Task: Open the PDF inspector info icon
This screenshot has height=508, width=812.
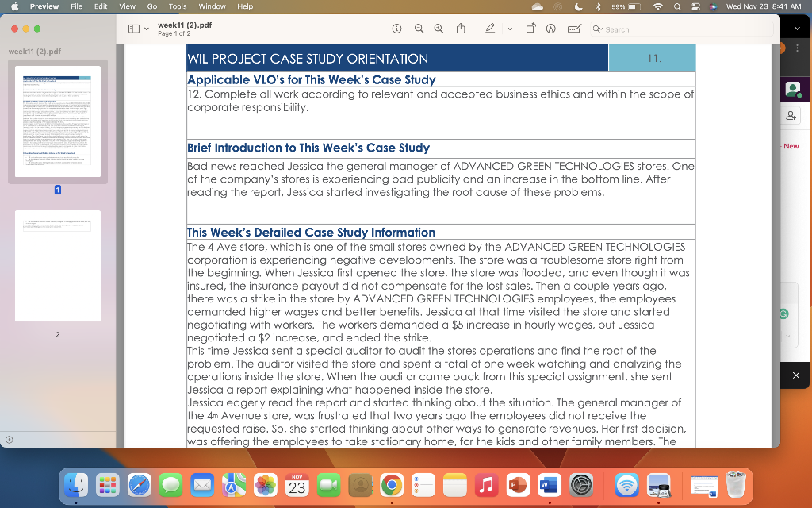Action: click(396, 29)
